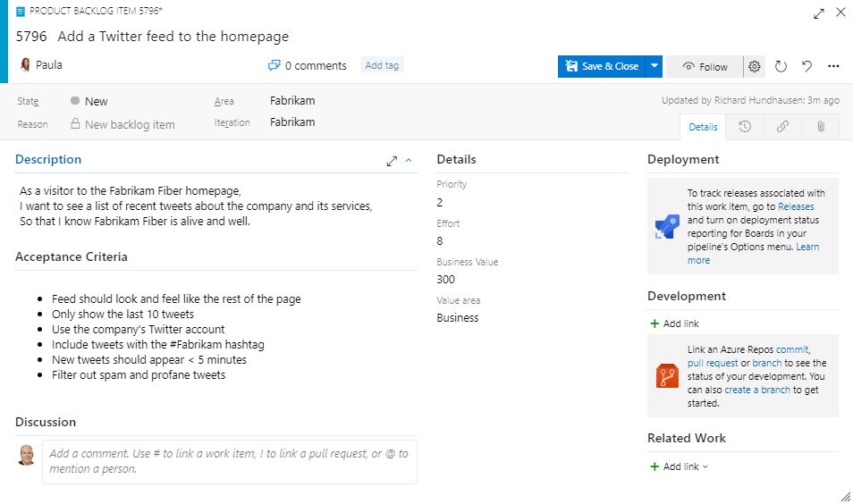Open the History tab icon
Viewport: 853px width, 504px height.
pos(745,127)
